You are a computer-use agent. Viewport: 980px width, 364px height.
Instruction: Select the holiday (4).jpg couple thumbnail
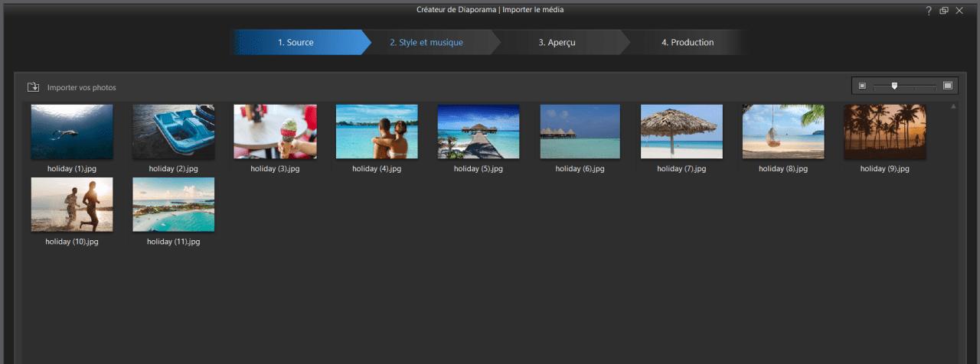[377, 132]
